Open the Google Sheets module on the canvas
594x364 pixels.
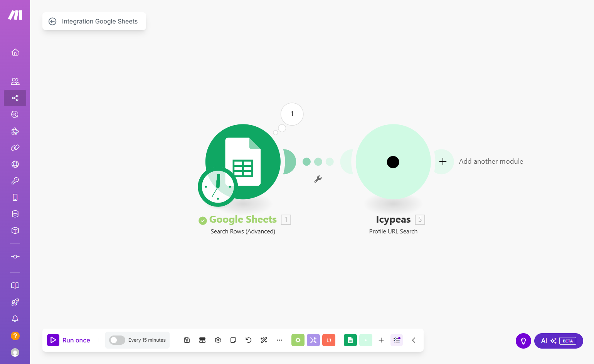(x=243, y=162)
